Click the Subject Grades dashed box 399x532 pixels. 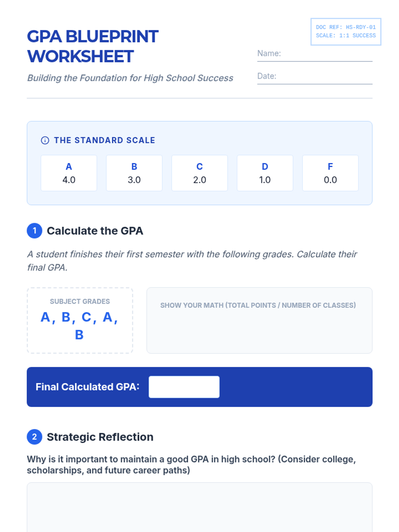coord(80,321)
